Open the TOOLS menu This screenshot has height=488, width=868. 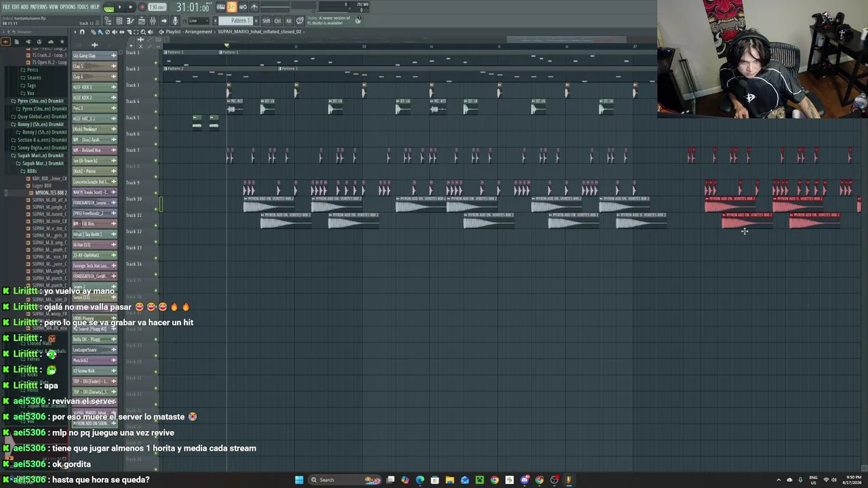[x=83, y=7]
